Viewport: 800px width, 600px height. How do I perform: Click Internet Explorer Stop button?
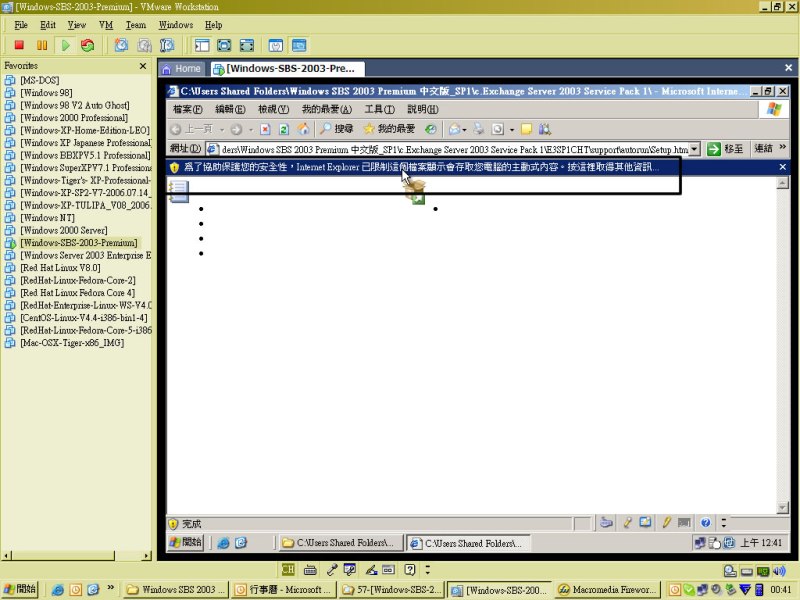click(x=265, y=129)
